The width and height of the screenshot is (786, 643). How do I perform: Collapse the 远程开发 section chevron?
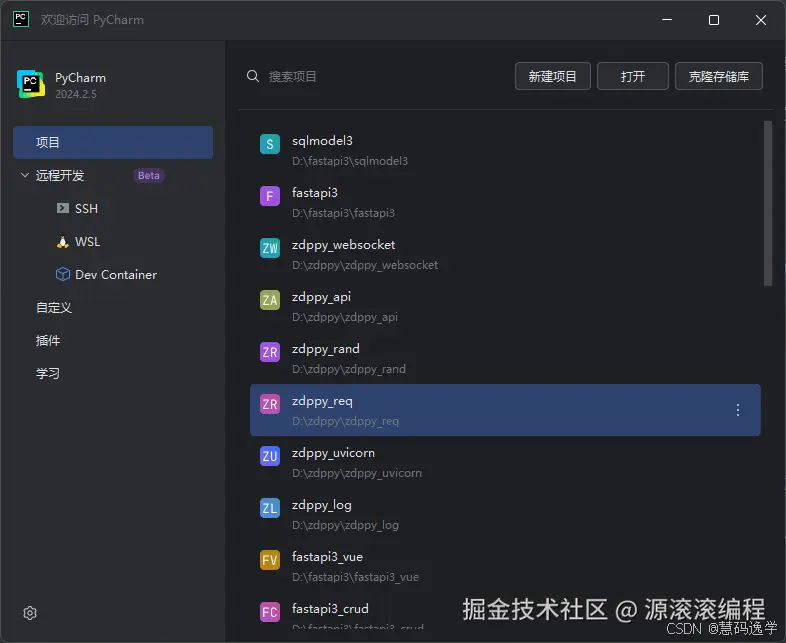click(25, 175)
